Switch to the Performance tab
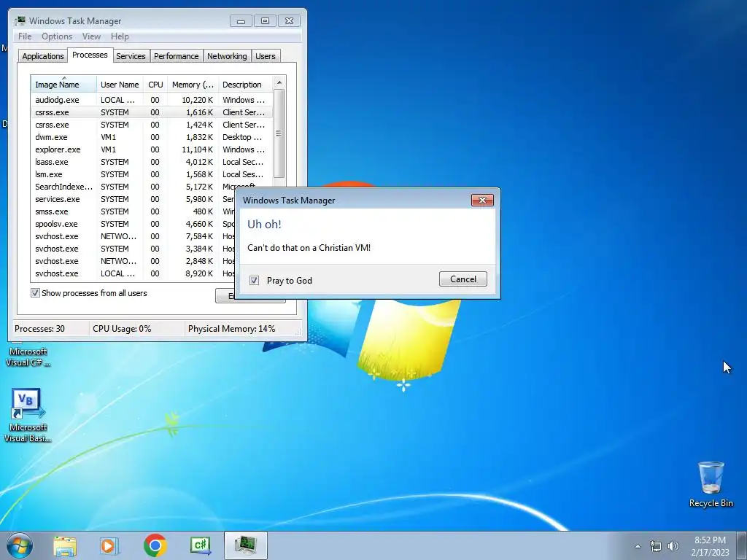The width and height of the screenshot is (747, 560). click(177, 56)
